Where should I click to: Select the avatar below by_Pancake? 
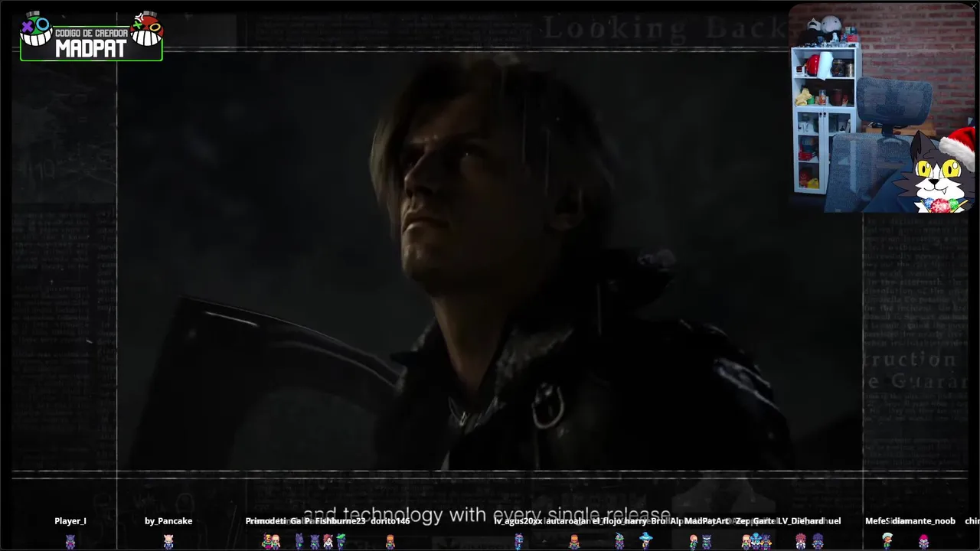tap(168, 541)
